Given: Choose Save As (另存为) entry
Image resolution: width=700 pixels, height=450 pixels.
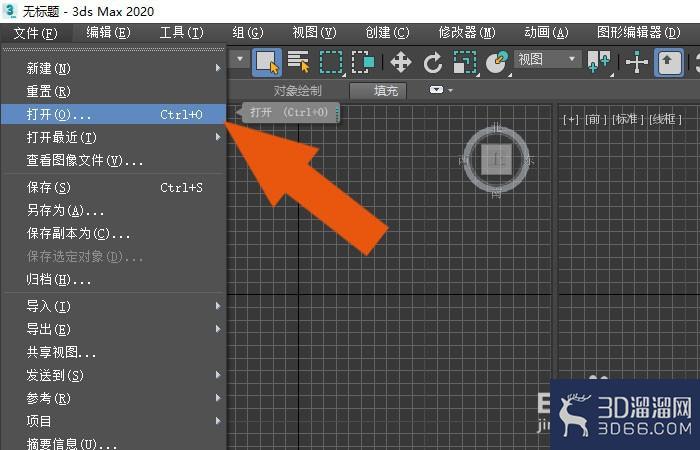Looking at the screenshot, I should [x=113, y=210].
